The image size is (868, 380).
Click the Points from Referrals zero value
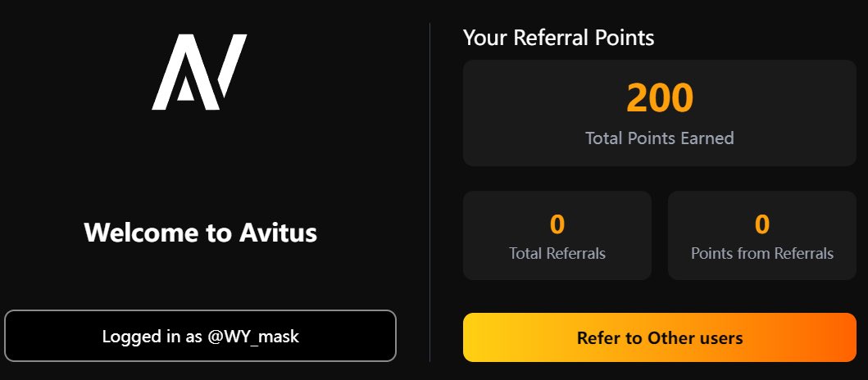coord(762,224)
